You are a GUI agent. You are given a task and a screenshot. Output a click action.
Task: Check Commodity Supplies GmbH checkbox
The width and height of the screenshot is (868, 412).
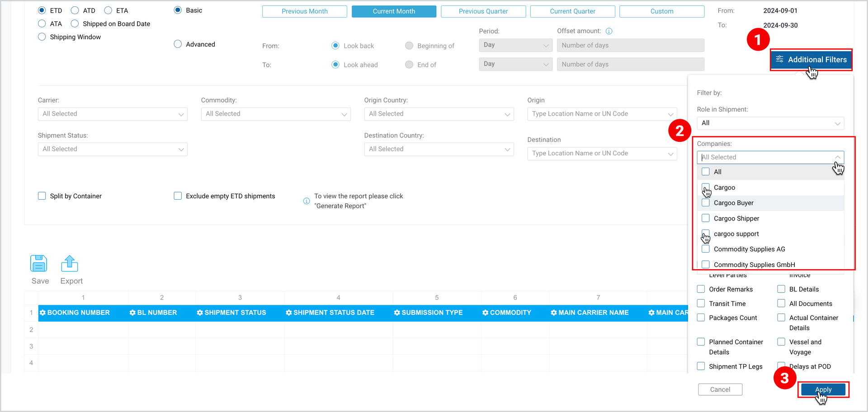[x=706, y=264]
